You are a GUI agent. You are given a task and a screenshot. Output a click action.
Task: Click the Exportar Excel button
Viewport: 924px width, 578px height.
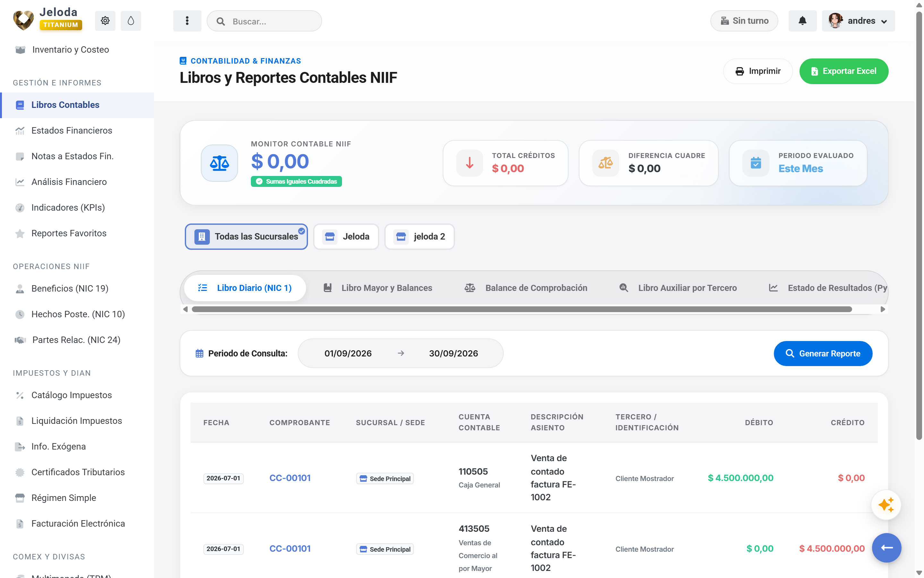[843, 71]
